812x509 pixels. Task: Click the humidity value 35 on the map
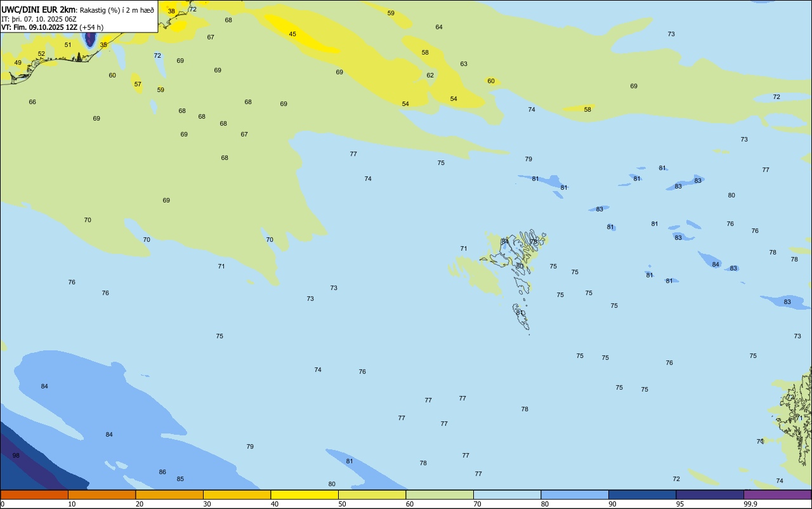point(103,45)
